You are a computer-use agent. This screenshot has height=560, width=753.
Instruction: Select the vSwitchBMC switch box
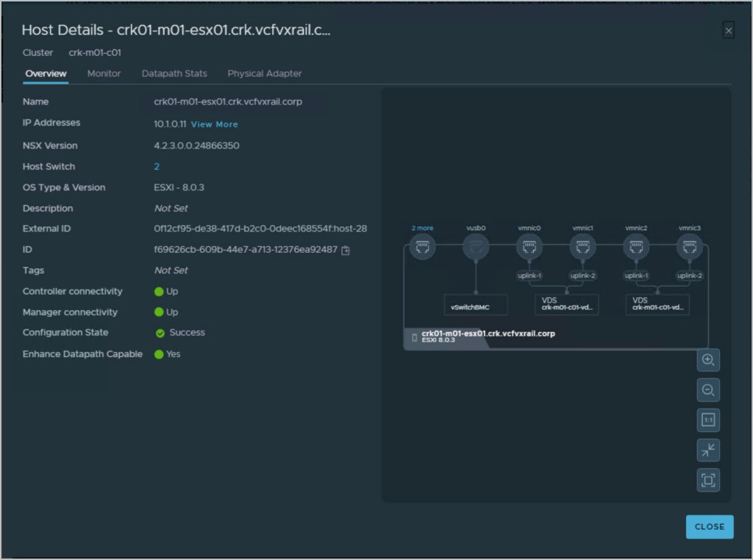[x=476, y=304]
